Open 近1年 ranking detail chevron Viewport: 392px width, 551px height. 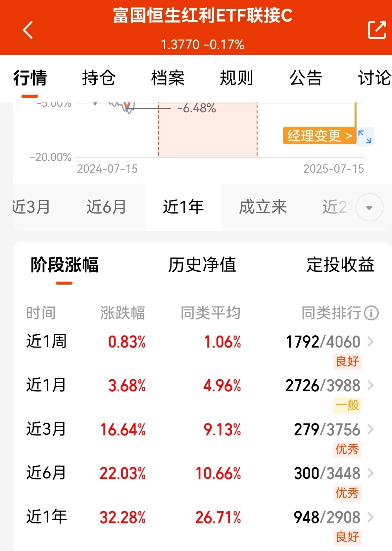(x=370, y=517)
